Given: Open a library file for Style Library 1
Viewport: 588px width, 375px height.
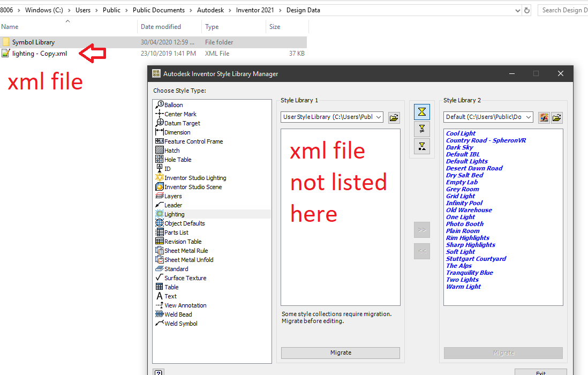Looking at the screenshot, I should [x=394, y=117].
